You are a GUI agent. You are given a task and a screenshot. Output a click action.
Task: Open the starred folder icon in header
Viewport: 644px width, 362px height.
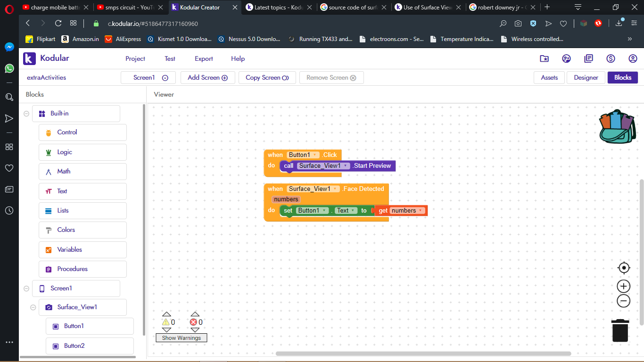[545, 58]
